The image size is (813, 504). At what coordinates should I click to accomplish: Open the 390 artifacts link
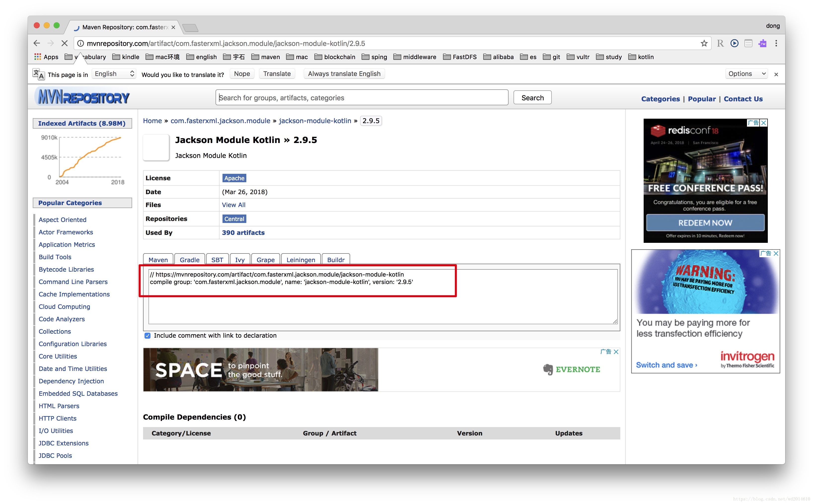coord(243,233)
